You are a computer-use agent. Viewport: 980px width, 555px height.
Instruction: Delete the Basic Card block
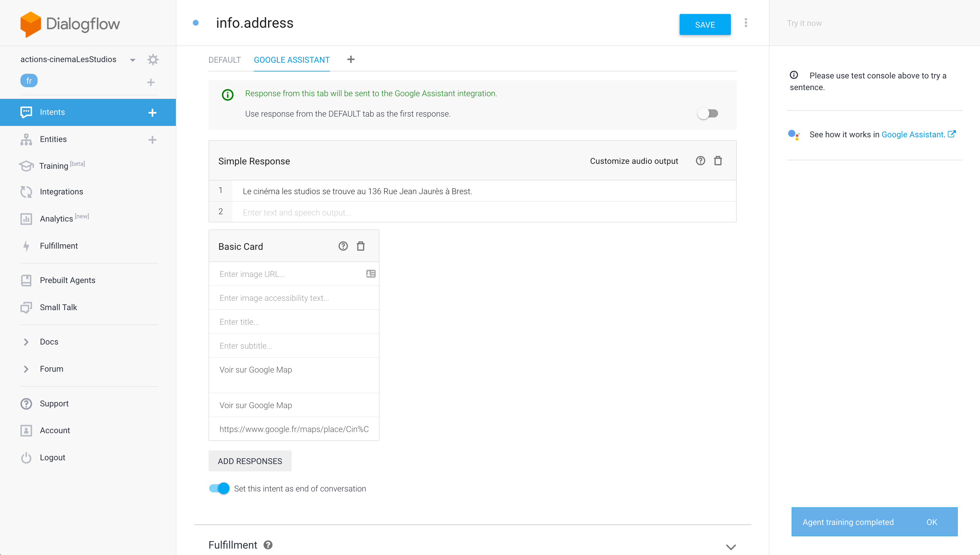coord(361,246)
